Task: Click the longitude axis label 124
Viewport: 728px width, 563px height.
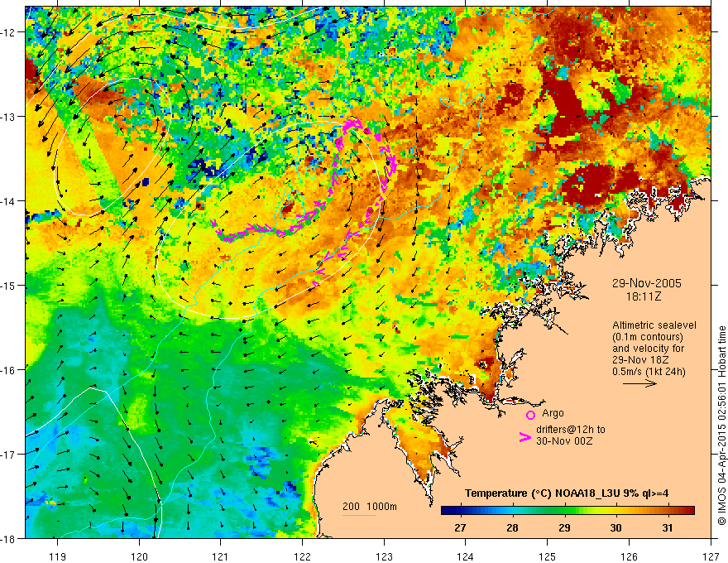Action: [x=466, y=556]
